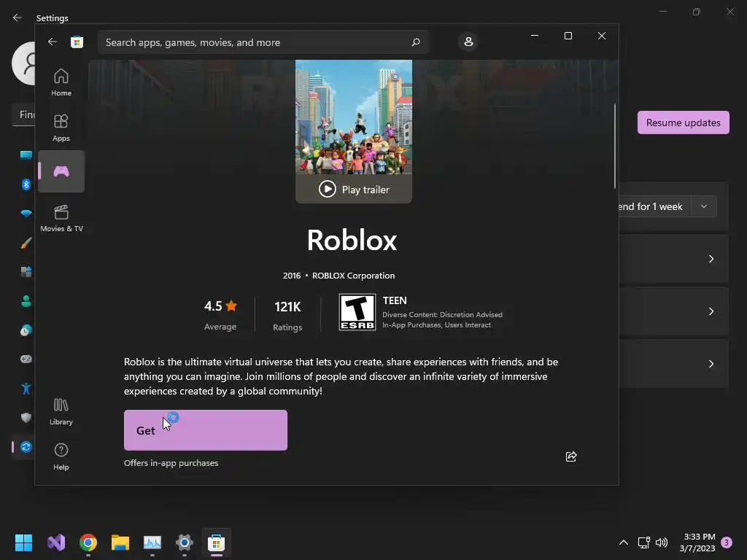Screen dimensions: 747x560
Task: Click the Get button for Roblox
Action: pos(205,430)
